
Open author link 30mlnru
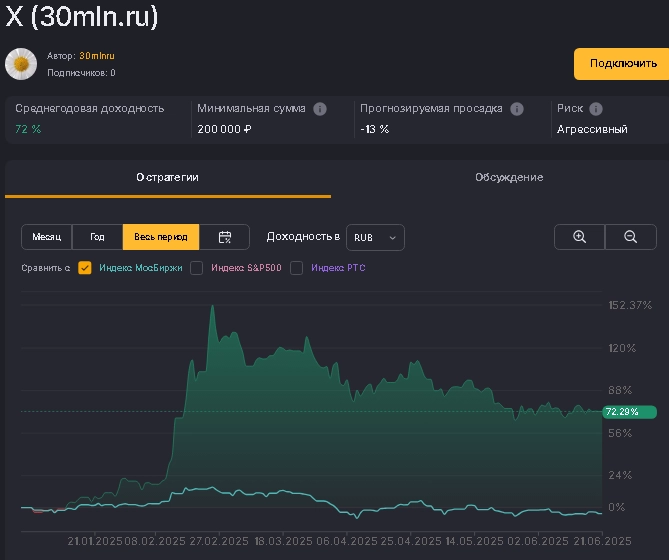coord(97,56)
